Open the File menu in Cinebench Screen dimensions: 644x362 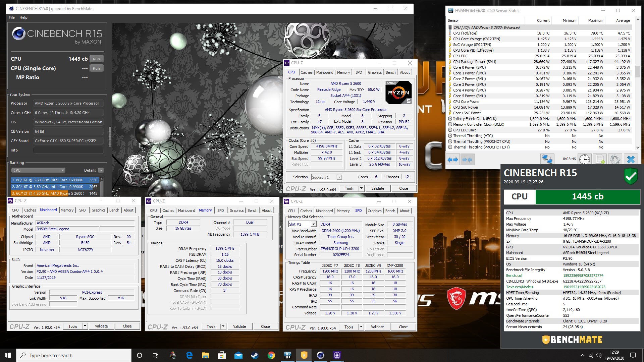tap(12, 17)
